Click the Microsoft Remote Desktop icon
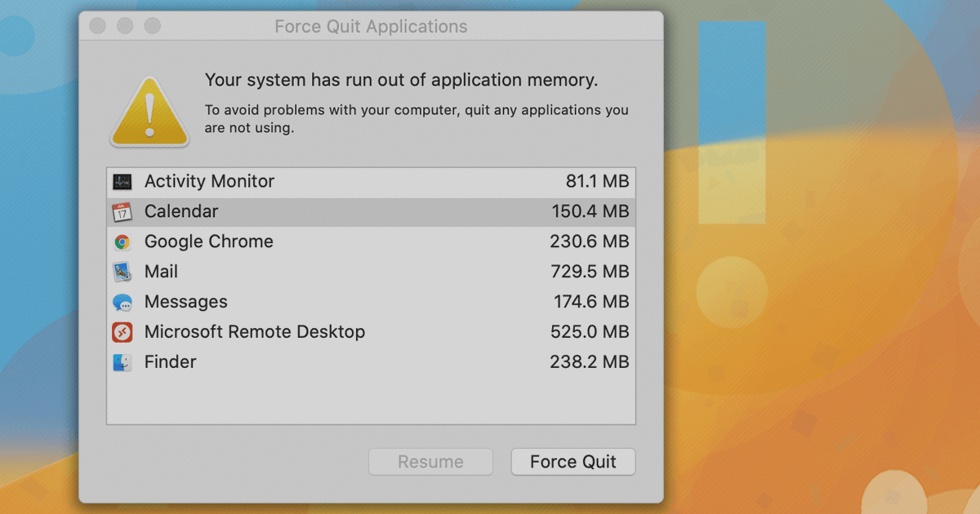This screenshot has height=514, width=980. click(x=124, y=332)
